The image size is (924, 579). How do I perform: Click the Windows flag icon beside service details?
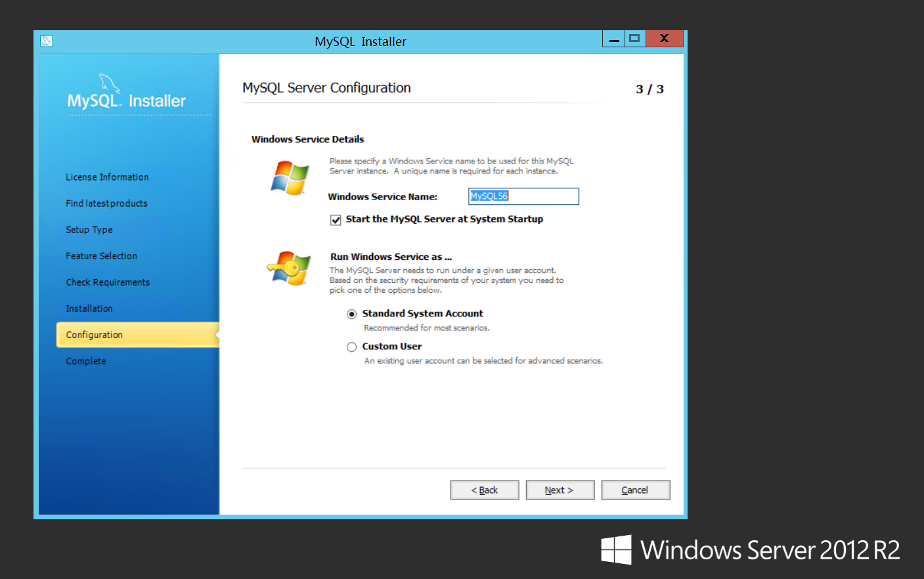click(290, 178)
